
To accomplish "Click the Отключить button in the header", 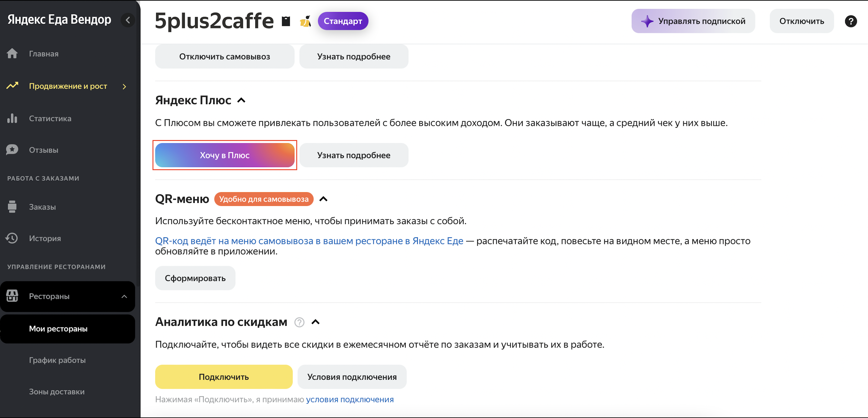I will click(x=802, y=21).
